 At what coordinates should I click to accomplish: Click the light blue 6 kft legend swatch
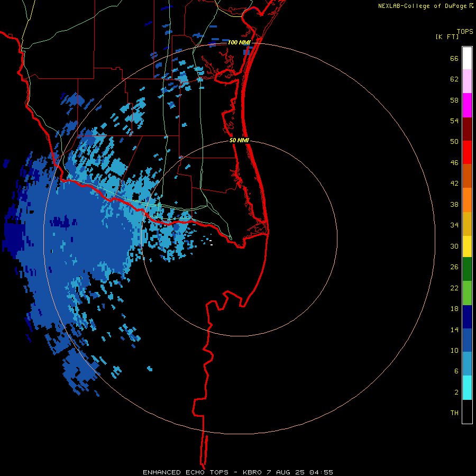click(x=467, y=364)
